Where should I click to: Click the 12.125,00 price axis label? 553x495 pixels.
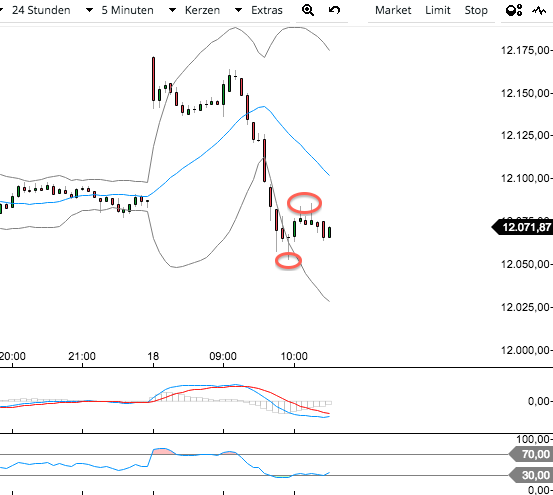click(x=525, y=135)
